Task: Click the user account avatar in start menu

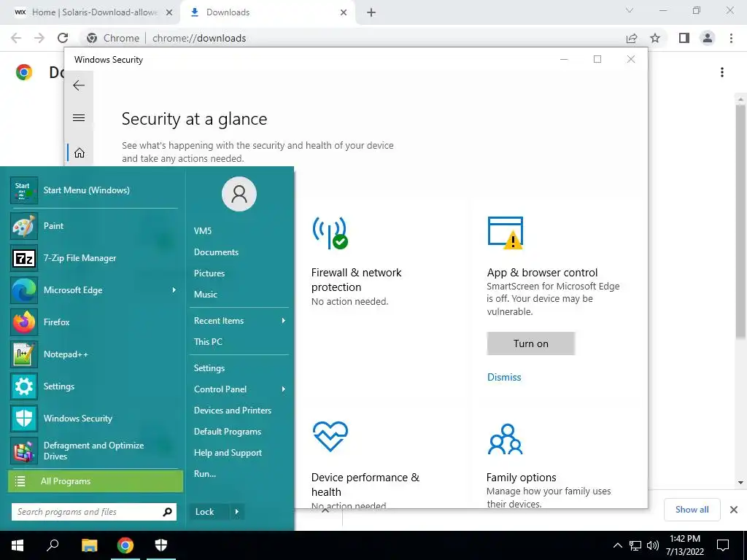Action: [x=239, y=194]
